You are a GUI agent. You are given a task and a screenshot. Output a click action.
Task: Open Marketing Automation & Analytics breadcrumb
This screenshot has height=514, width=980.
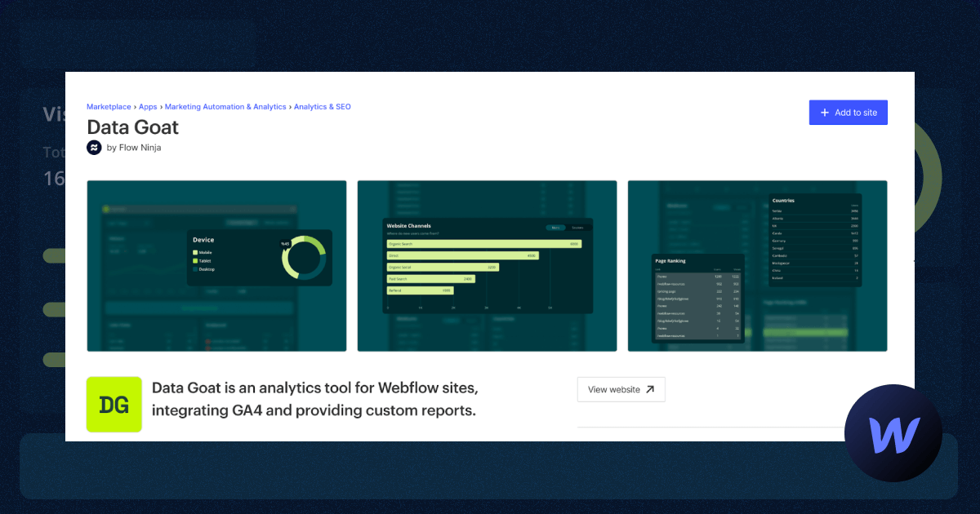click(225, 107)
